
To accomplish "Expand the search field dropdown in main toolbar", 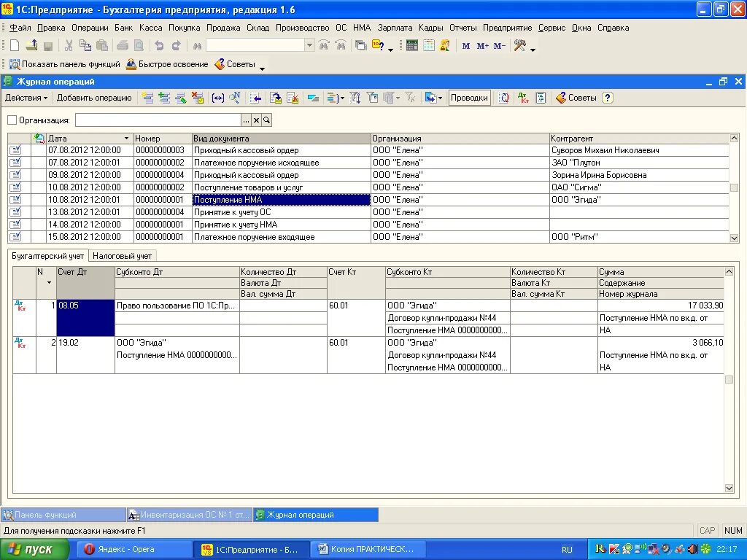I will point(309,46).
